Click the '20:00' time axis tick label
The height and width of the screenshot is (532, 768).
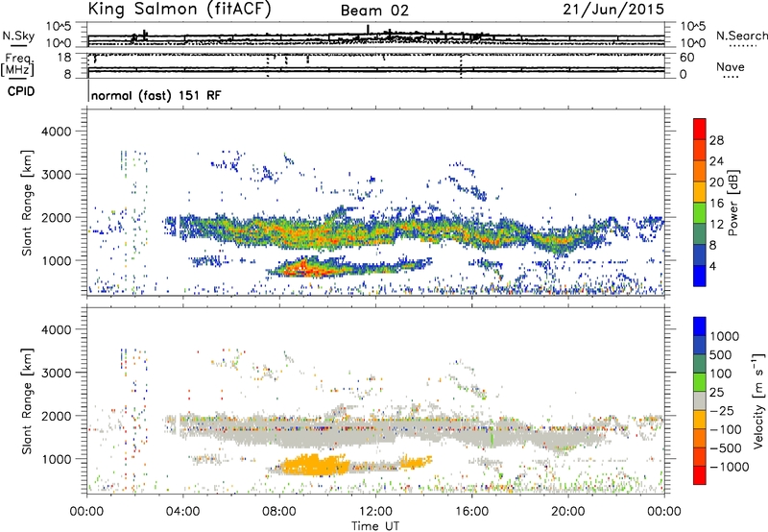coord(567,512)
